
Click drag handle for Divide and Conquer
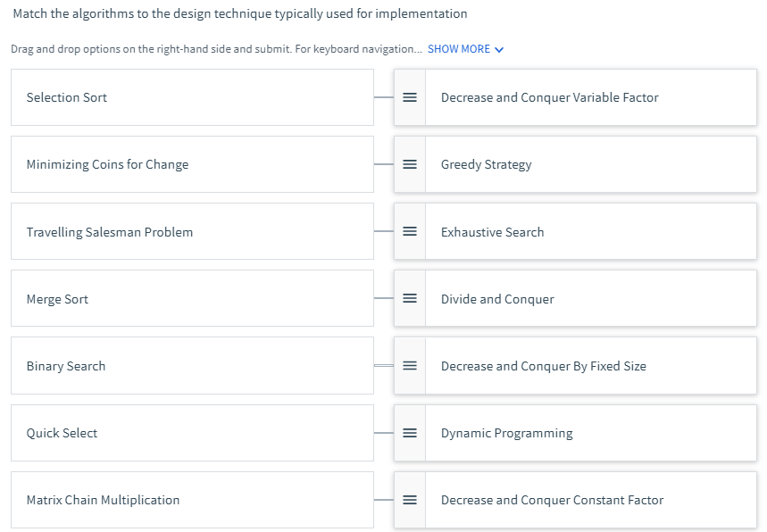[410, 298]
